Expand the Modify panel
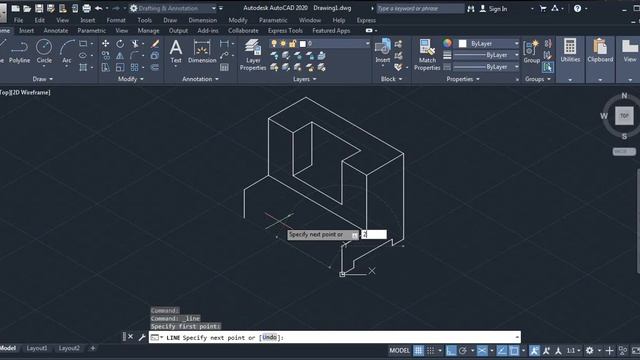This screenshot has height=360, width=640. tap(131, 79)
